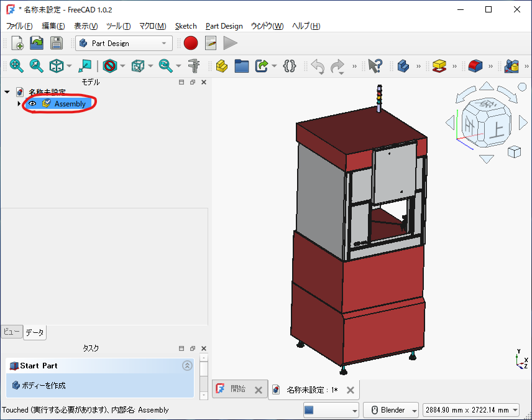The height and width of the screenshot is (420, 532).
Task: Collapse the Start Part task section
Action: 187,366
